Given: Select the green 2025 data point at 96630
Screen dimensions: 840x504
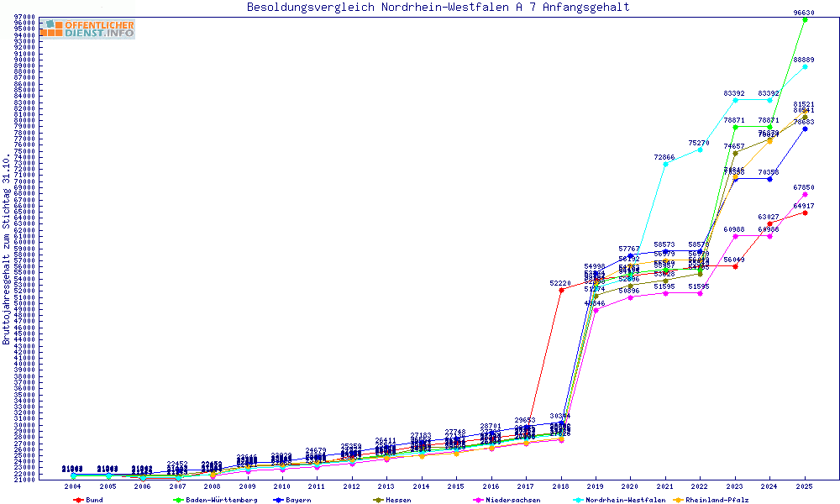Looking at the screenshot, I should tap(805, 19).
